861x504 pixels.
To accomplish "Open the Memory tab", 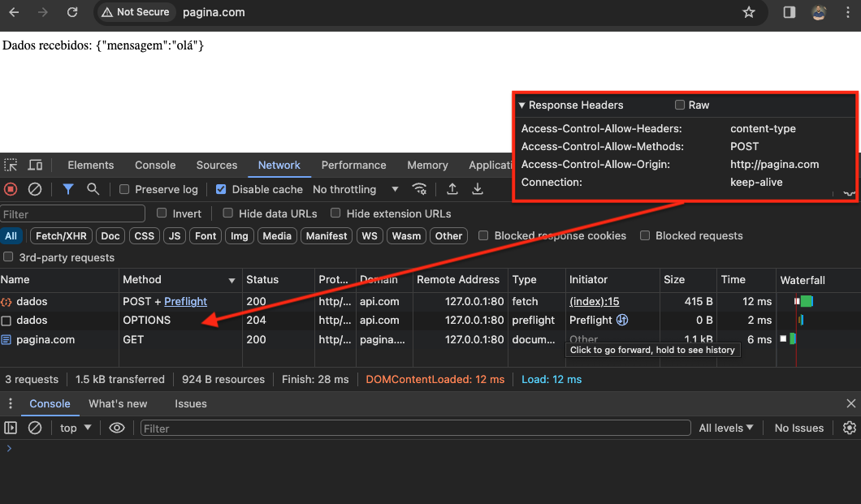I will tap(428, 165).
